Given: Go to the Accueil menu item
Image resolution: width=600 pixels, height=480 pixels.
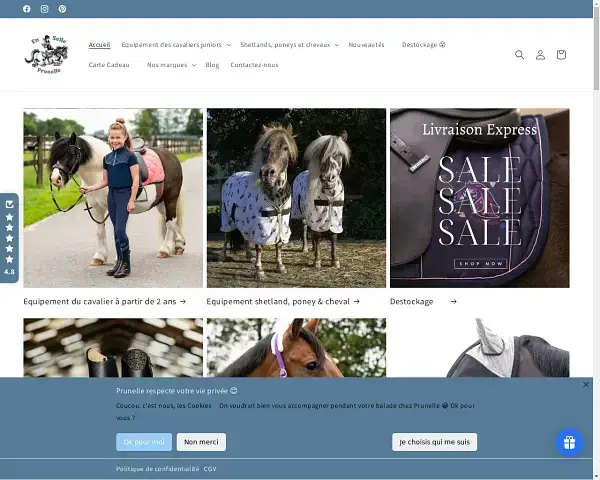Looking at the screenshot, I should click(99, 45).
